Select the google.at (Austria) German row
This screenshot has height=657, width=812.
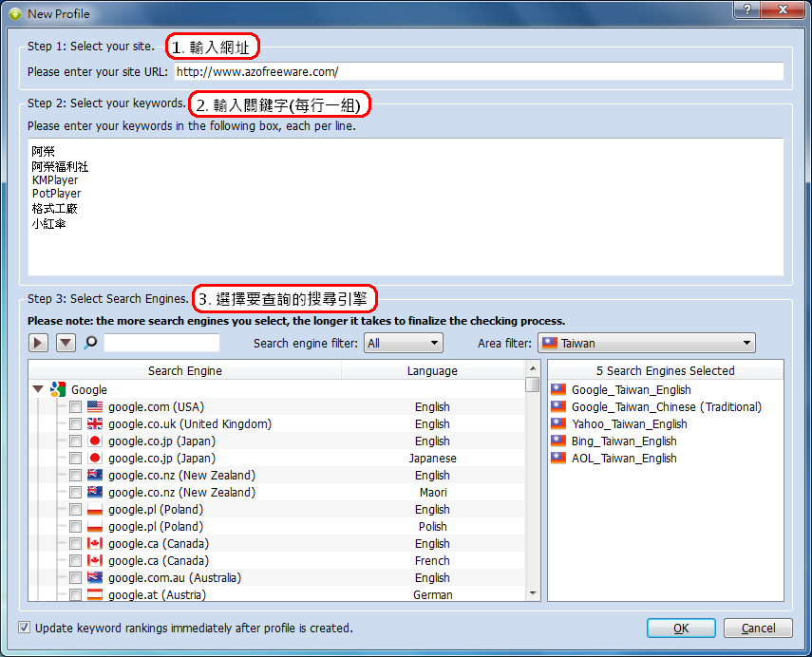[277, 594]
